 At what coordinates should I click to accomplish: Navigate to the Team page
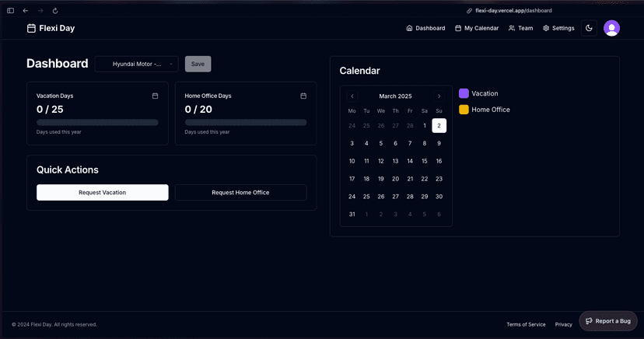click(x=520, y=28)
